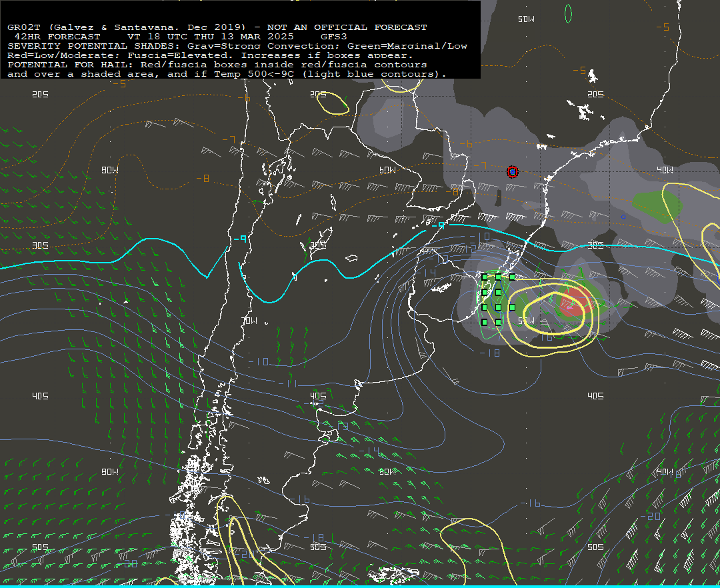Select the green square nearest the 50W label
The image size is (720, 588).
tap(513, 307)
